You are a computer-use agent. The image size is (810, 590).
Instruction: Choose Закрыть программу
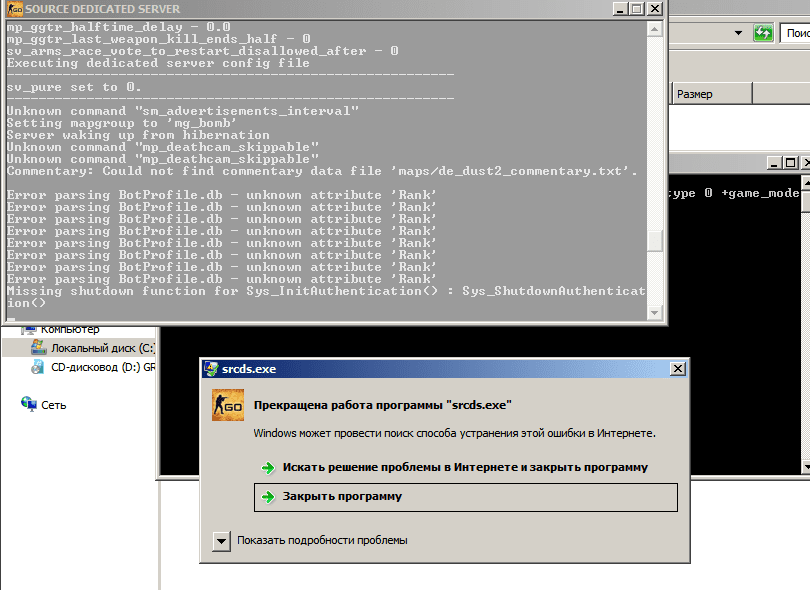click(x=465, y=498)
